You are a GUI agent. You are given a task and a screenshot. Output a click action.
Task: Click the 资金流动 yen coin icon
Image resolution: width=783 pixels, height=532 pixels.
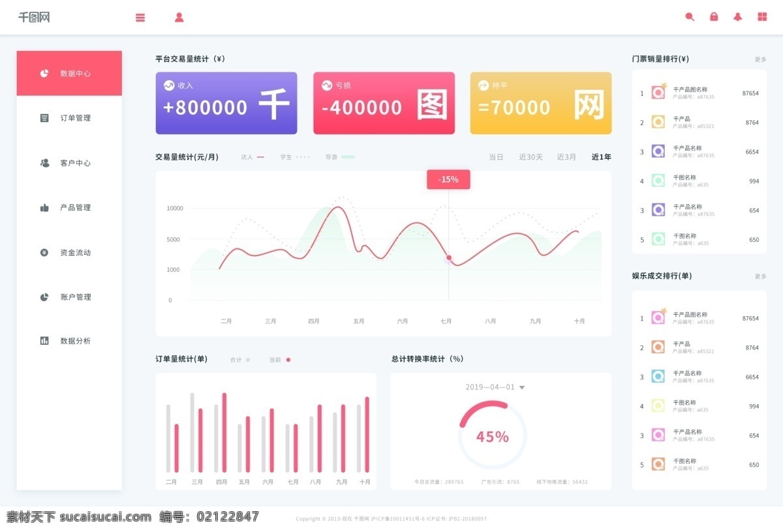[44, 252]
